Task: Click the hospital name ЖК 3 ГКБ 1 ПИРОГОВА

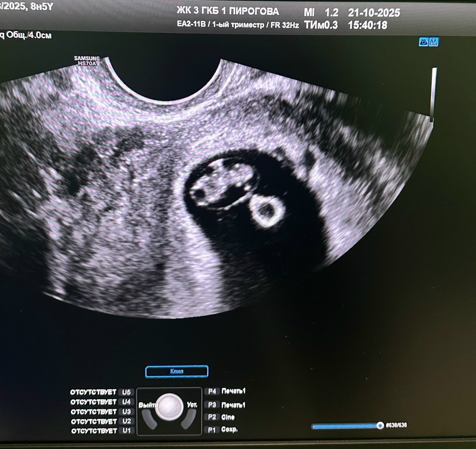Action: pos(228,11)
